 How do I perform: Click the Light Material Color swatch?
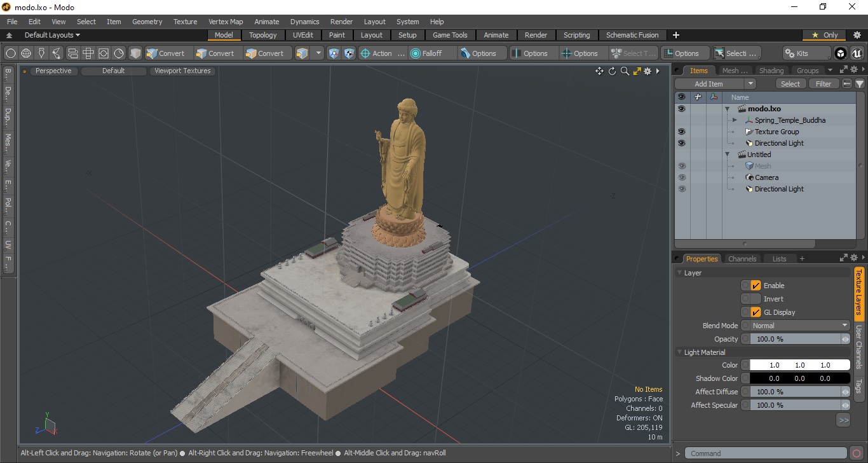pos(800,365)
